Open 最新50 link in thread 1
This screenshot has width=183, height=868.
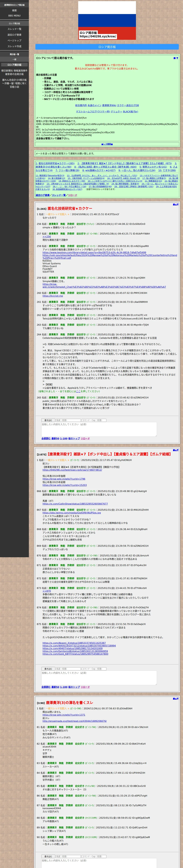point(55,438)
